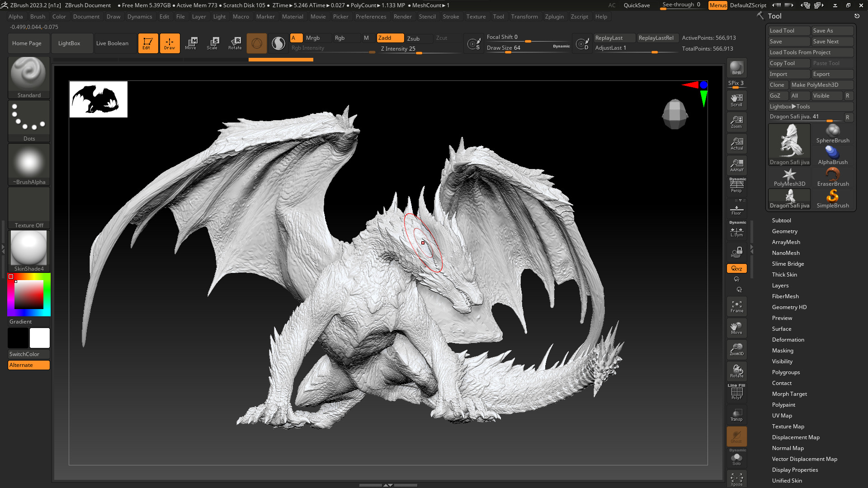
Task: Open the SkinShade4 material selector
Action: [29, 251]
